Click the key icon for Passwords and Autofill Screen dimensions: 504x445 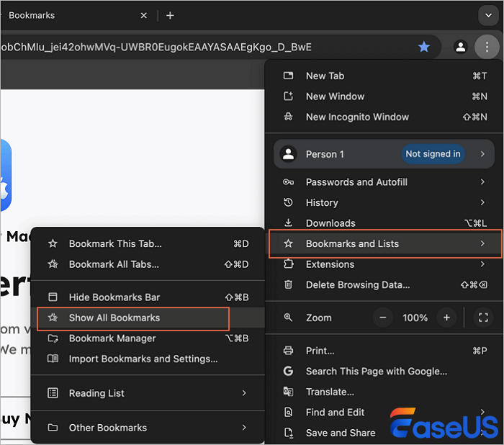pos(289,182)
